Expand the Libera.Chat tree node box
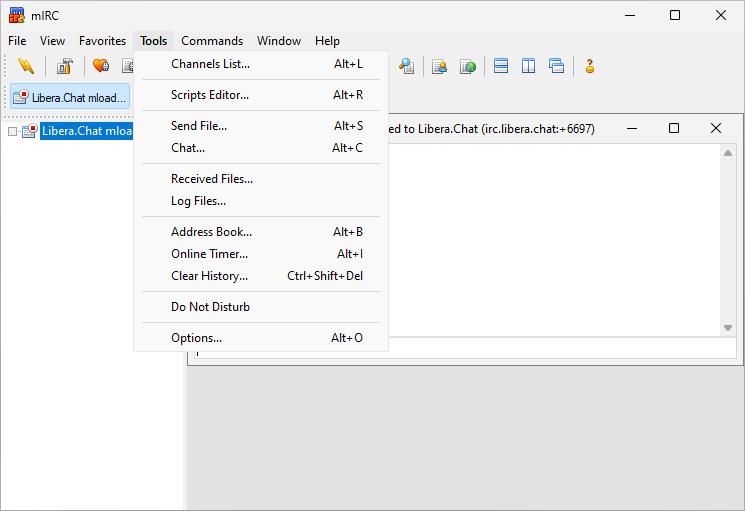745x511 pixels. tap(13, 131)
